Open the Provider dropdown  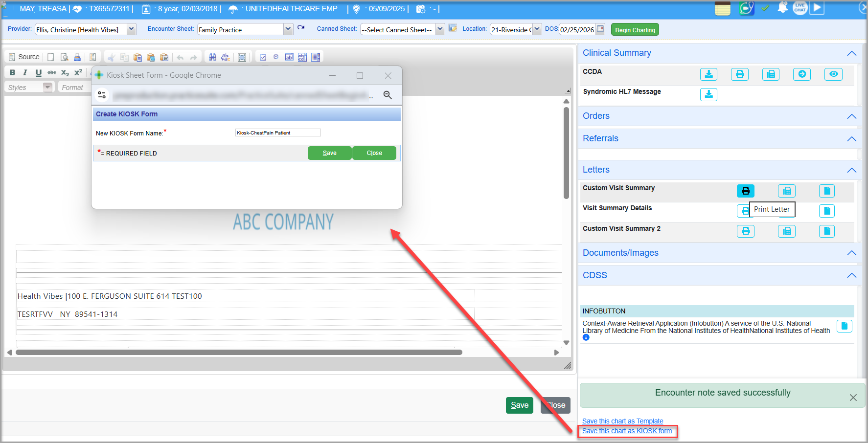point(131,29)
